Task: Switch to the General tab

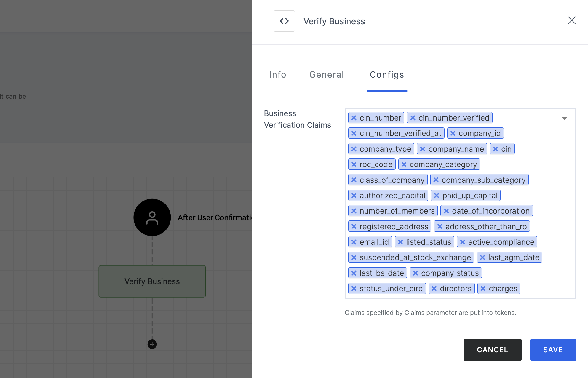Action: point(327,74)
